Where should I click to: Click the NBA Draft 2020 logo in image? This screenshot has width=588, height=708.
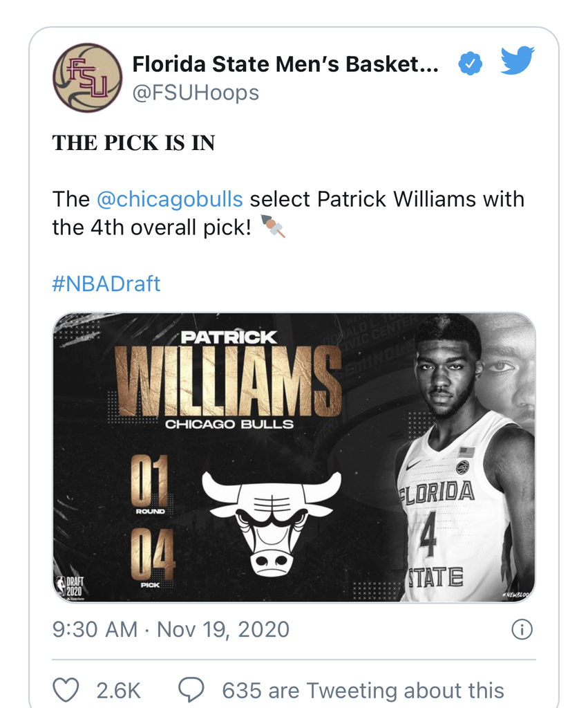(70, 587)
